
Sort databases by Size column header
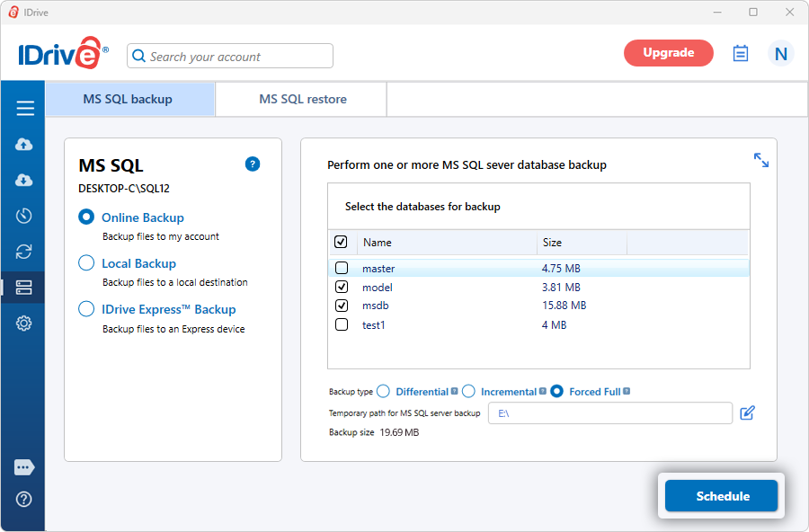click(582, 243)
